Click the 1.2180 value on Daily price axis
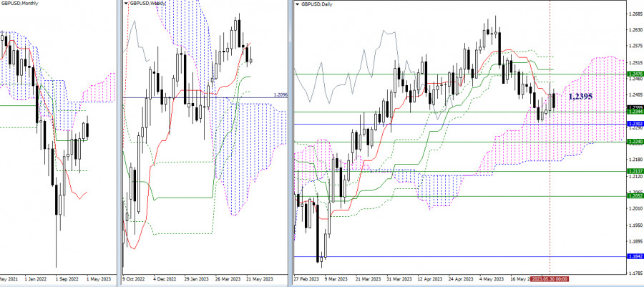This screenshot has width=644, height=287. 636,160
